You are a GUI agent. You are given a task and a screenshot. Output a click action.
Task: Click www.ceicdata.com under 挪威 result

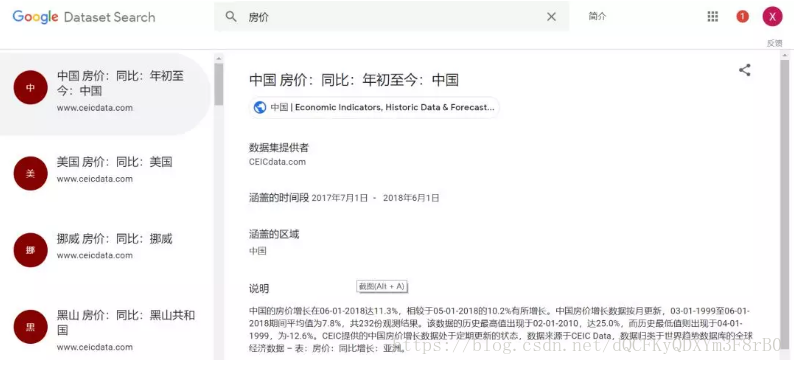95,255
